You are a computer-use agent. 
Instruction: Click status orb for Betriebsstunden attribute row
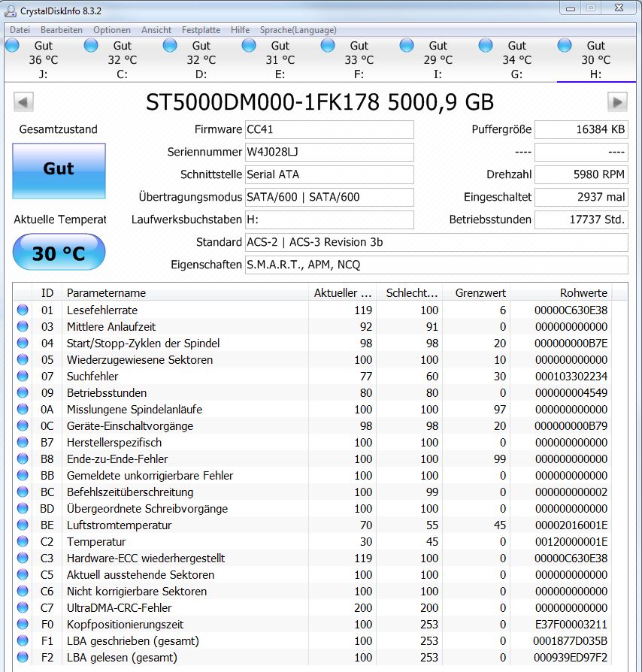23,392
